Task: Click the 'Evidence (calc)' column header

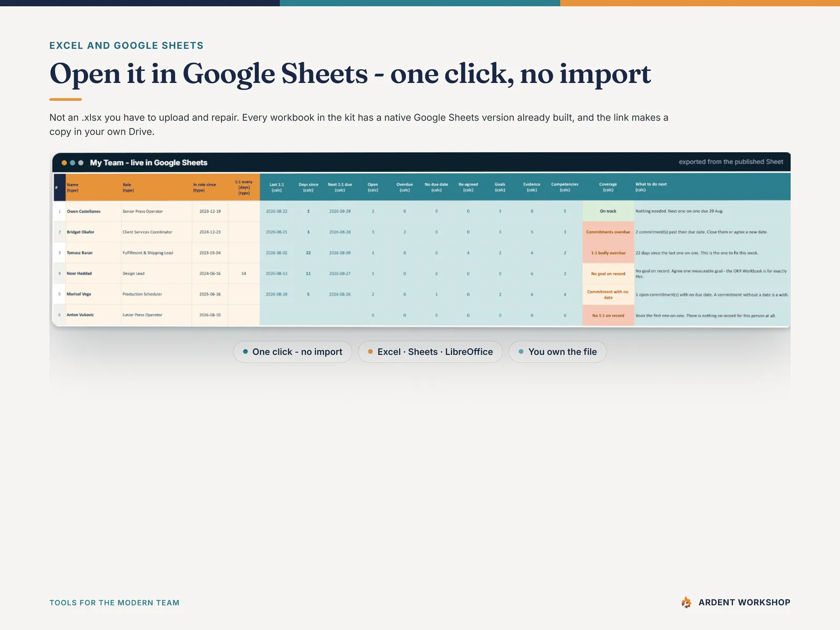Action: 532,187
